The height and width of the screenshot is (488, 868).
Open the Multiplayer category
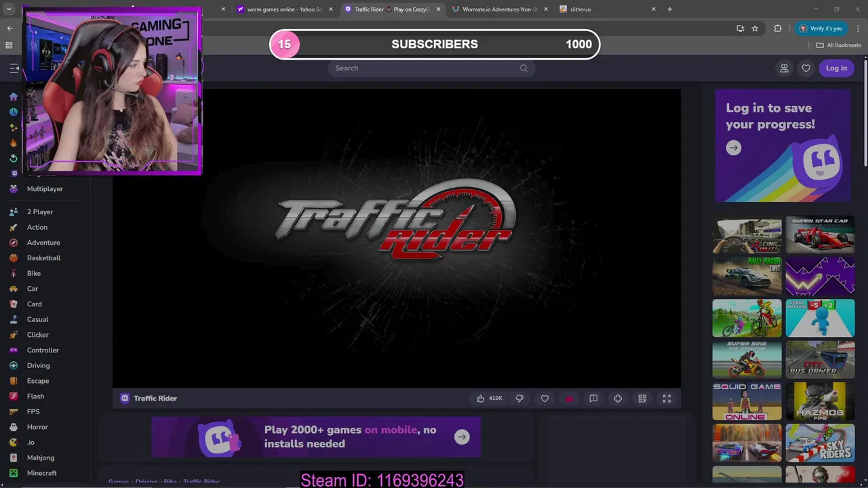[x=45, y=189]
